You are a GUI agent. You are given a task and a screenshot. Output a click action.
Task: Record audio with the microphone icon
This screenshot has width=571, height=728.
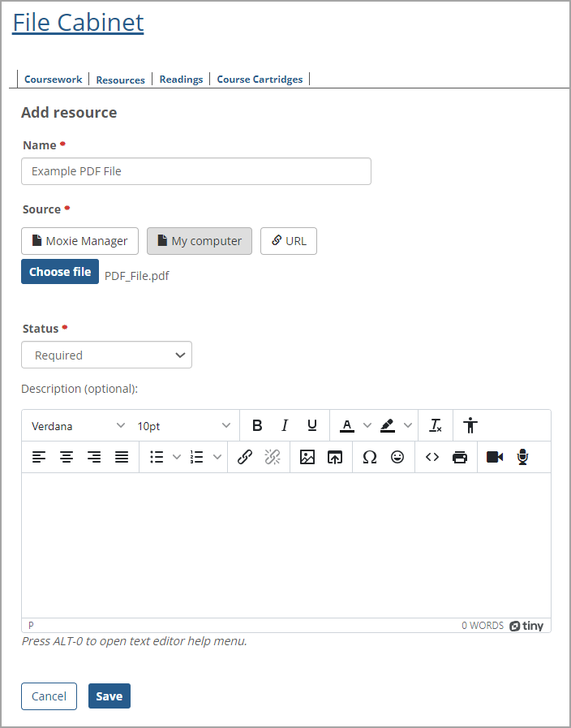point(522,457)
